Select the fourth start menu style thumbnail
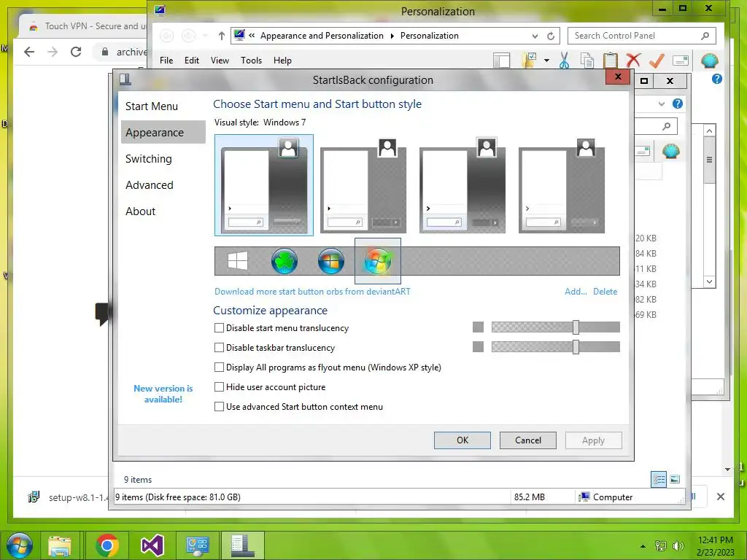 pos(562,184)
